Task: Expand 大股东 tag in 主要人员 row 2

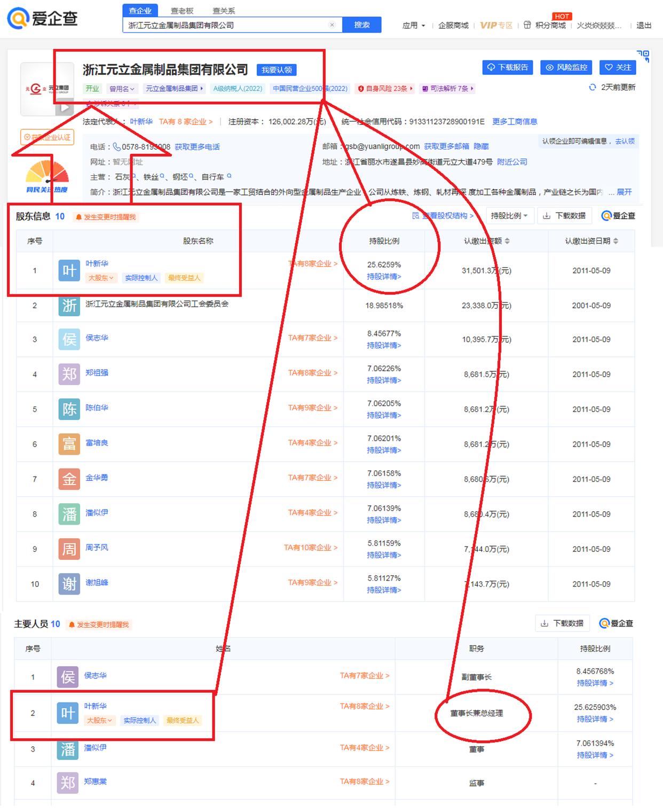Action: pyautogui.click(x=99, y=720)
